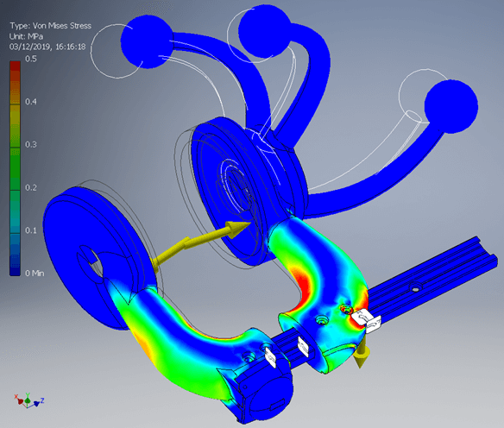
Task: Click the stress color bar legend
Action: coord(15,168)
